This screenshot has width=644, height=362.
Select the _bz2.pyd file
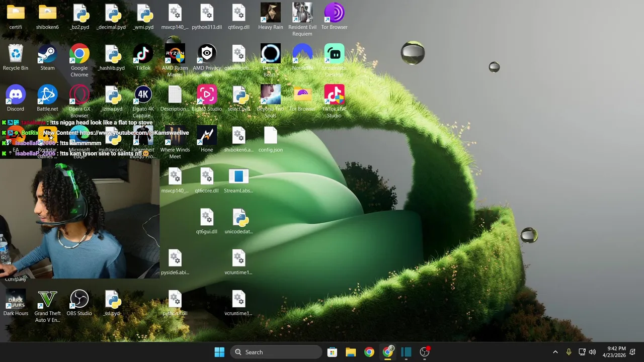(x=79, y=17)
